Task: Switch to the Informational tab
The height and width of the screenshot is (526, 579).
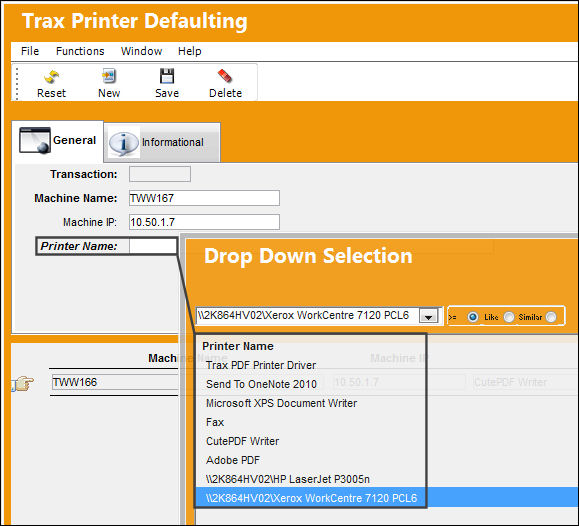Action: [x=162, y=143]
